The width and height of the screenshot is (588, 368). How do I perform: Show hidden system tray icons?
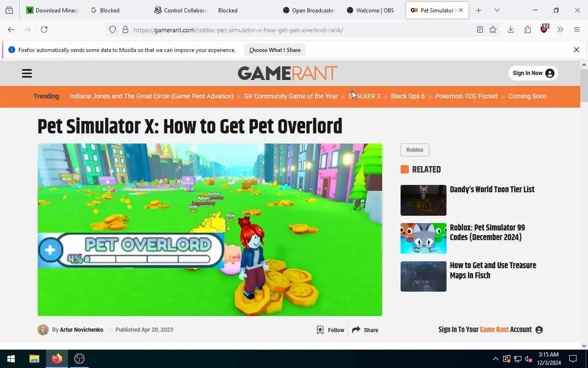[x=495, y=359]
